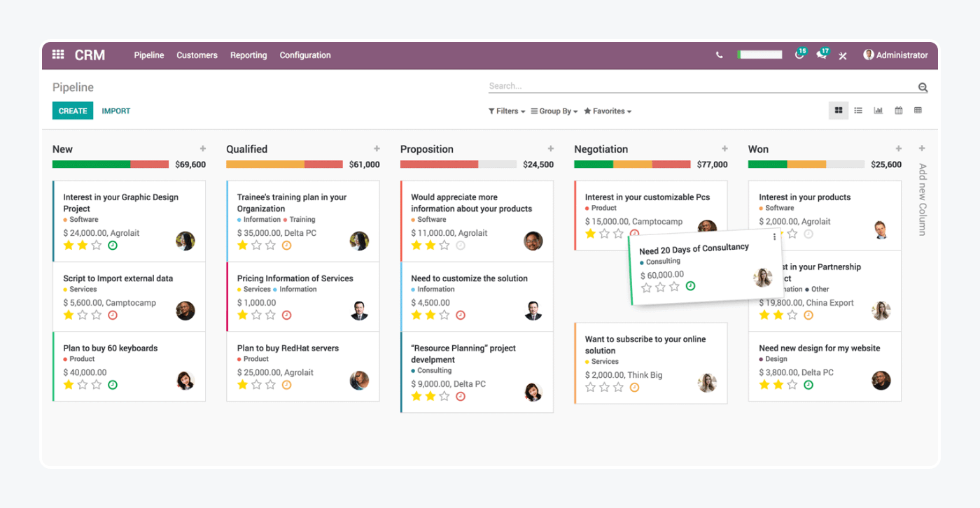Toggle a priority star on the Graphic Design Project card
The image size is (980, 508).
(69, 246)
